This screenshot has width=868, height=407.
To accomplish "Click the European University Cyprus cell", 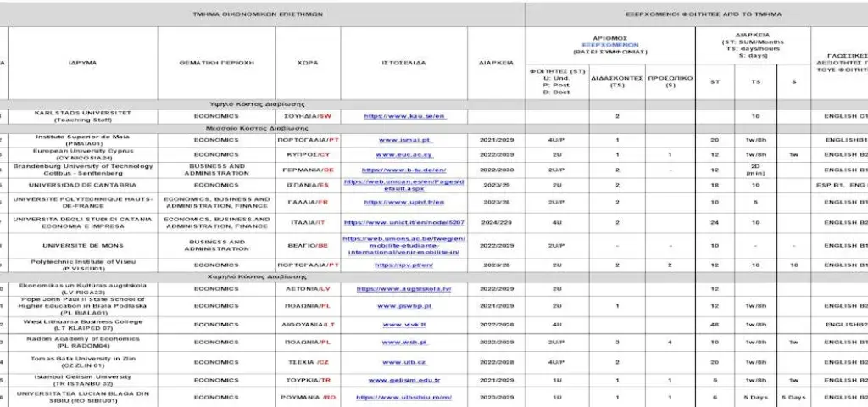I will [x=83, y=154].
